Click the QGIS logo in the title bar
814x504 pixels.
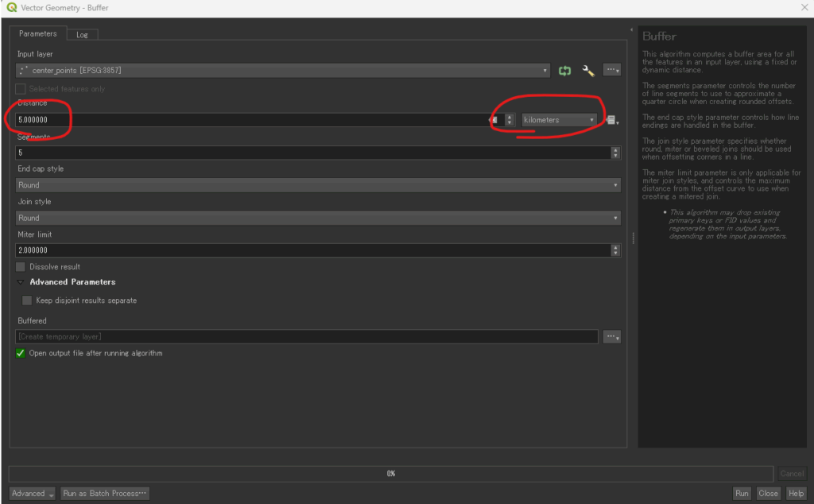12,8
